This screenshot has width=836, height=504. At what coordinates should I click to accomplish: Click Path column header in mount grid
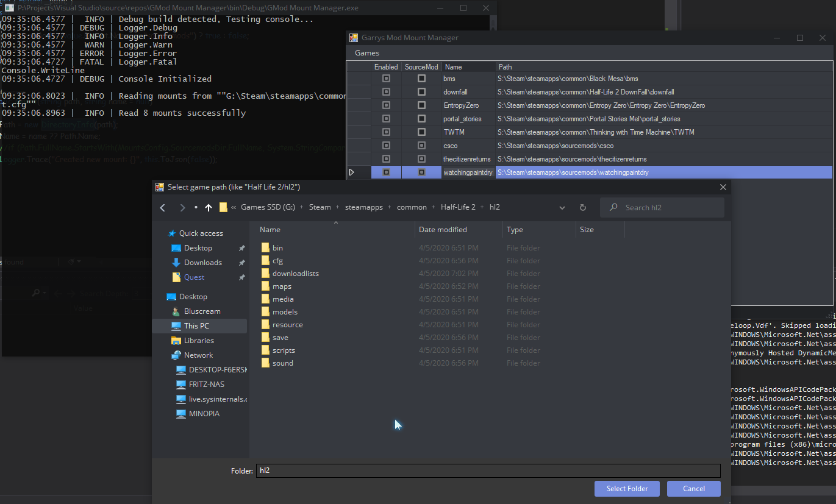pos(663,67)
